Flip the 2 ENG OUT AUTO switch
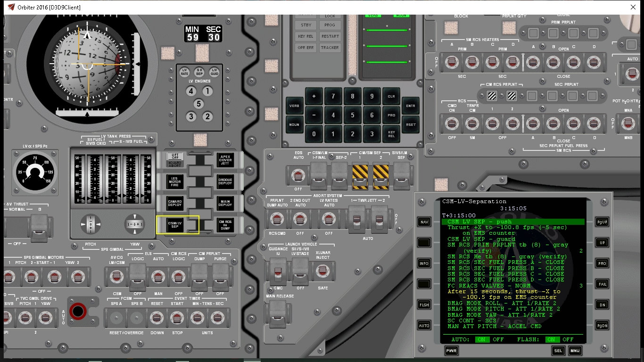644x362 pixels. (x=299, y=218)
